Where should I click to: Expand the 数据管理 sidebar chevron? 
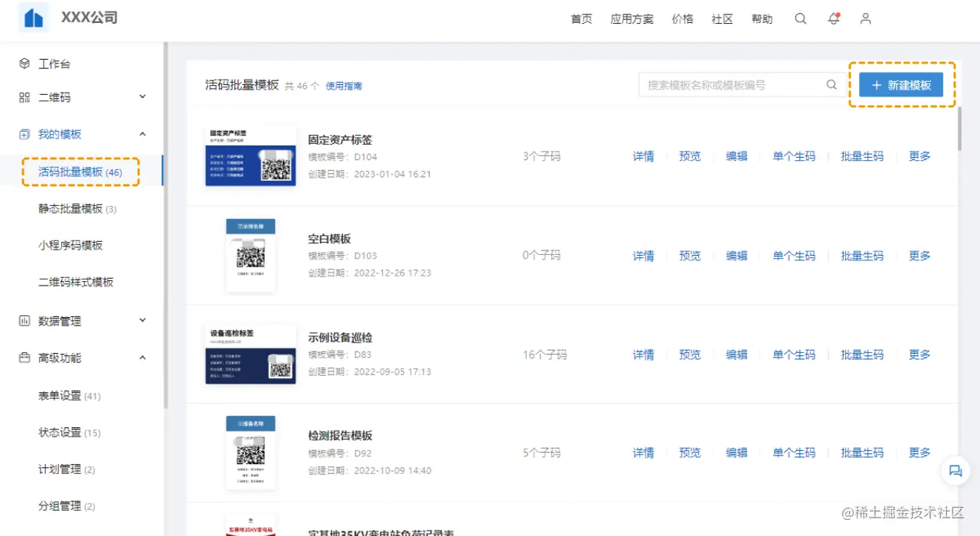pyautogui.click(x=142, y=320)
